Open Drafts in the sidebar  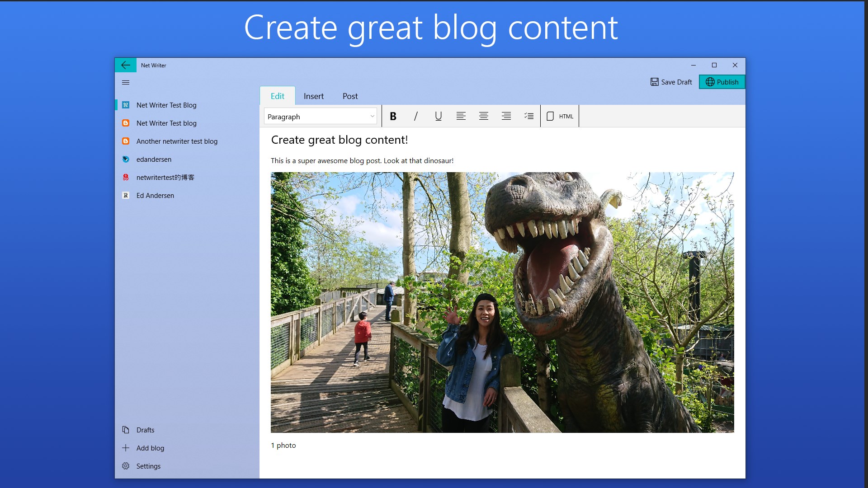(145, 430)
